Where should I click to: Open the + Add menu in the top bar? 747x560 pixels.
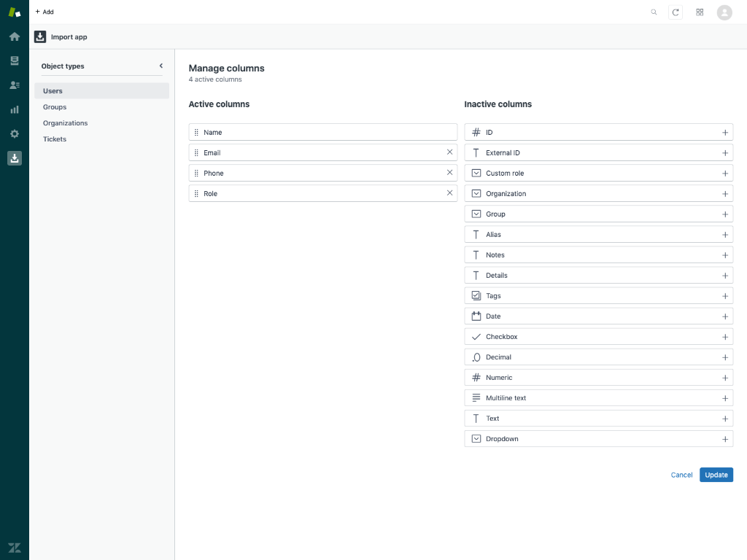pyautogui.click(x=44, y=12)
